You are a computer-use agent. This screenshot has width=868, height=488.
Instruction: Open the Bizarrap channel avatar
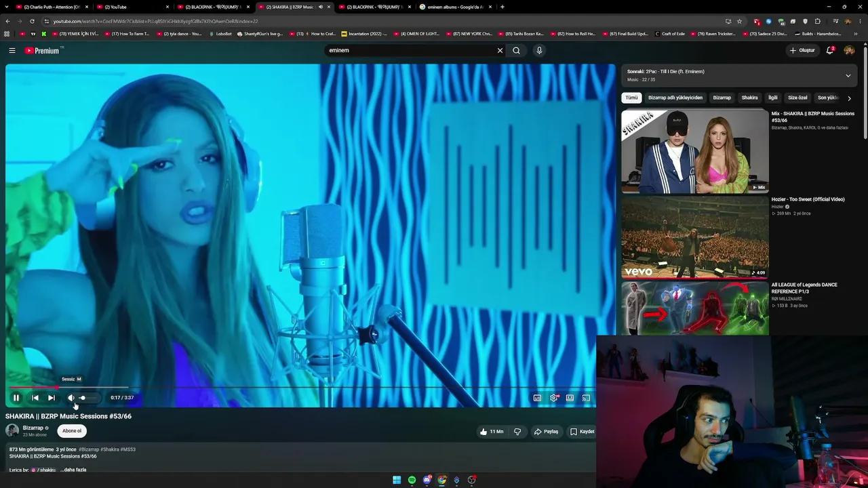pyautogui.click(x=12, y=430)
